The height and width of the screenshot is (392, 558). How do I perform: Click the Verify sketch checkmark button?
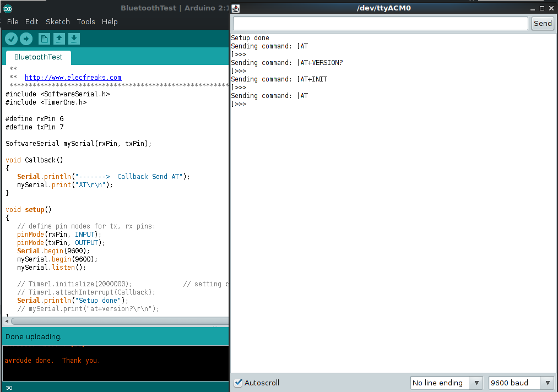pyautogui.click(x=12, y=39)
